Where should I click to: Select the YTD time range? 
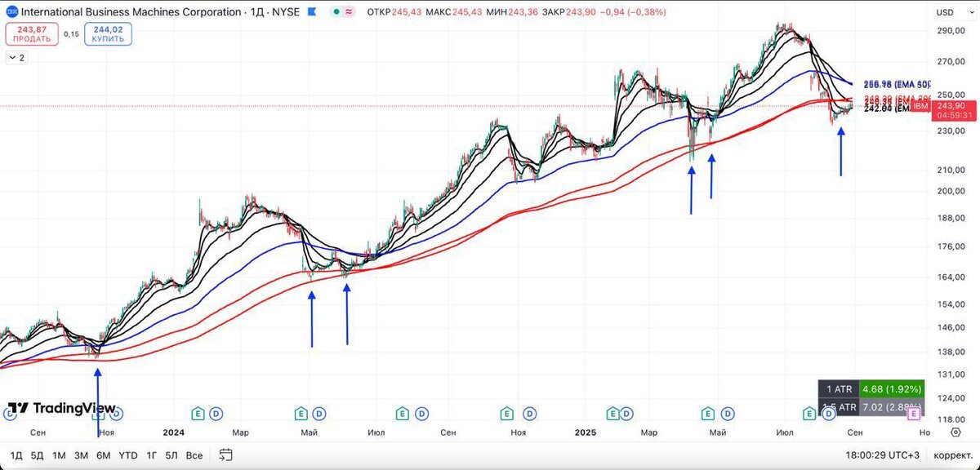click(128, 455)
